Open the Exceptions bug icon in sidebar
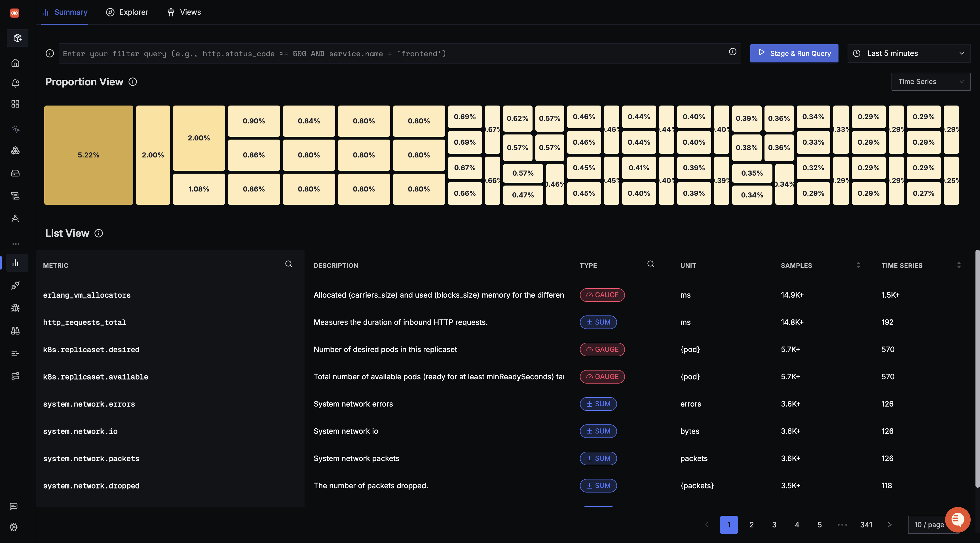The image size is (980, 543). click(x=15, y=308)
